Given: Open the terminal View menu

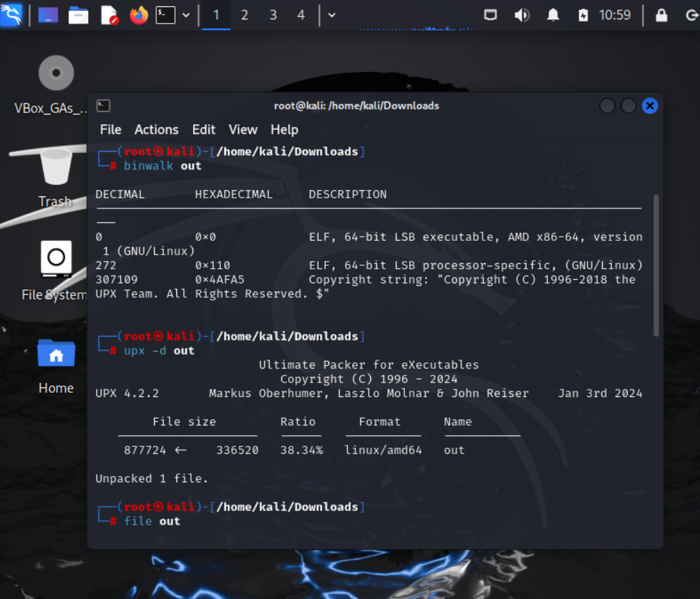Looking at the screenshot, I should coord(243,130).
